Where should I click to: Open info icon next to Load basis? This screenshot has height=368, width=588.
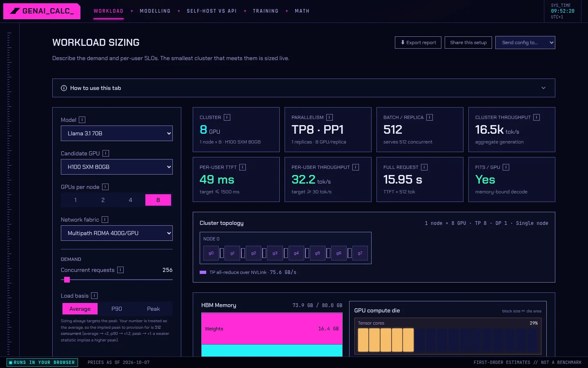94,296
